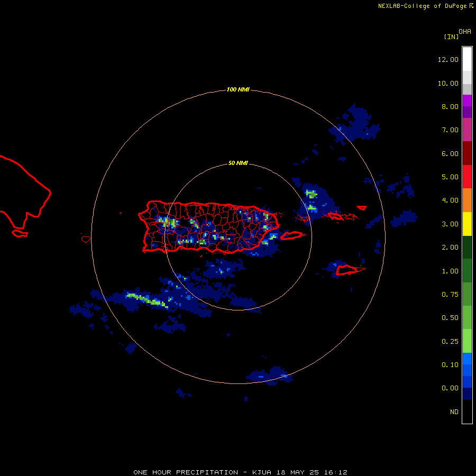Pick the orange 4.00 legend swatch
Viewport: 476px width, 476px height.
click(467, 200)
